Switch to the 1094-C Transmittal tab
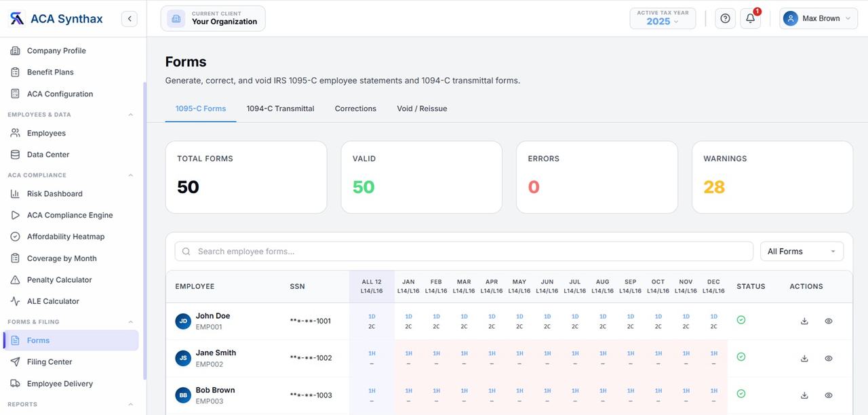The width and height of the screenshot is (868, 415). pyautogui.click(x=281, y=108)
